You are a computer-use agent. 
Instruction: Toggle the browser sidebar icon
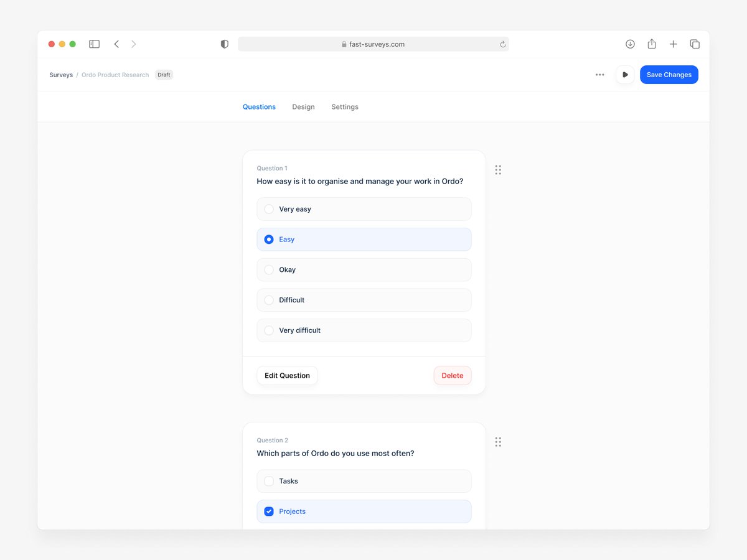click(94, 44)
